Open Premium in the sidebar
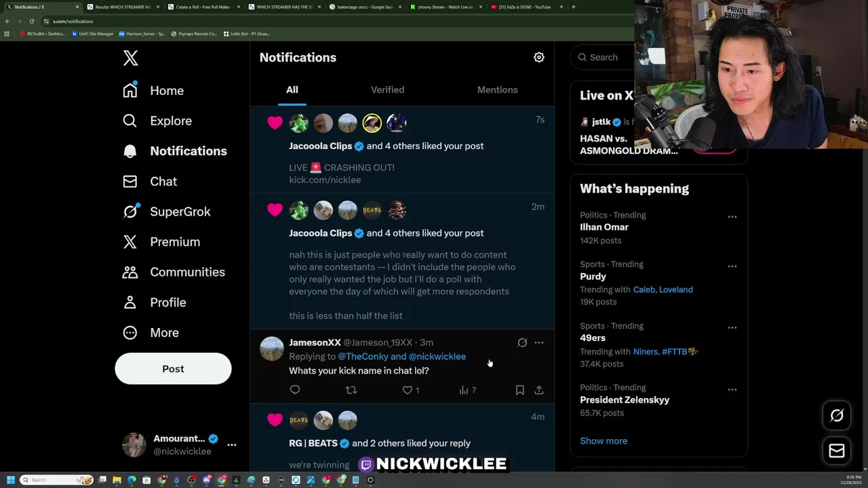The image size is (868, 488). (161, 242)
